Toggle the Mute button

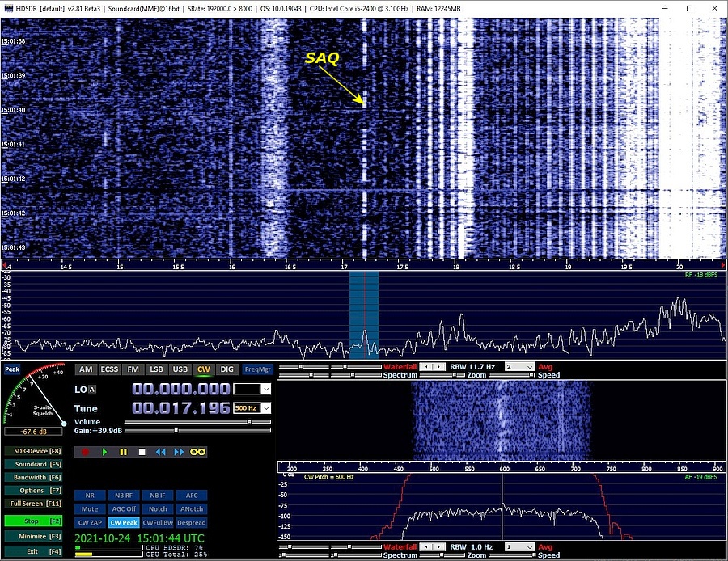tap(89, 509)
